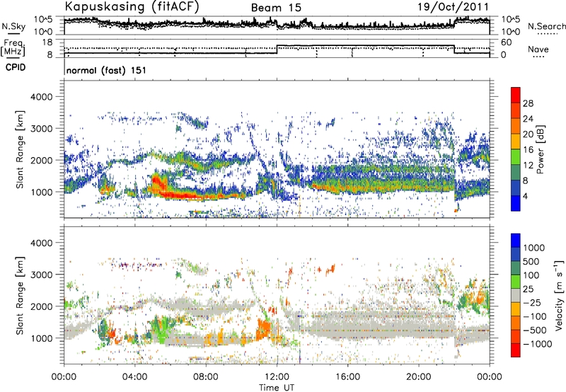Click the "12" tick on the Power colorbar
The height and width of the screenshot is (392, 566).
[x=528, y=166]
